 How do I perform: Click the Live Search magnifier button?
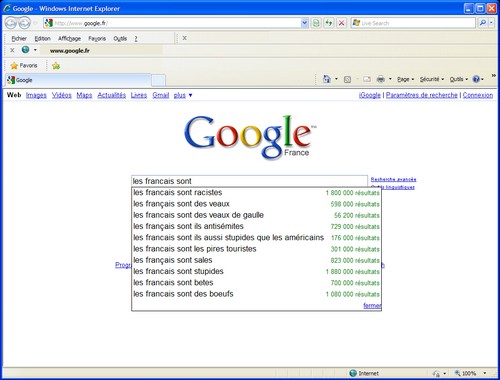pyautogui.click(x=483, y=23)
